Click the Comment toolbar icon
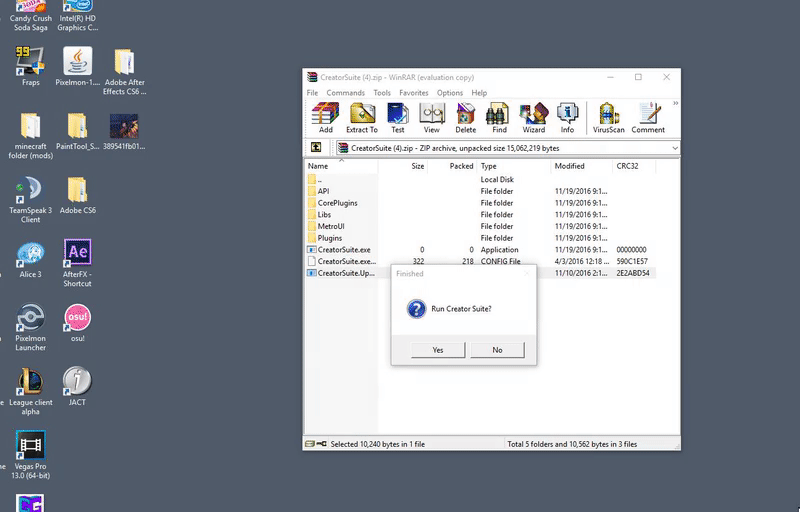The width and height of the screenshot is (800, 512). (x=648, y=118)
